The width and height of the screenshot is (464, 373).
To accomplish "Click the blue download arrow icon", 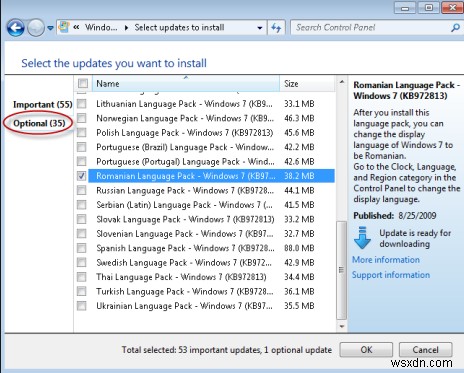I will coord(362,238).
